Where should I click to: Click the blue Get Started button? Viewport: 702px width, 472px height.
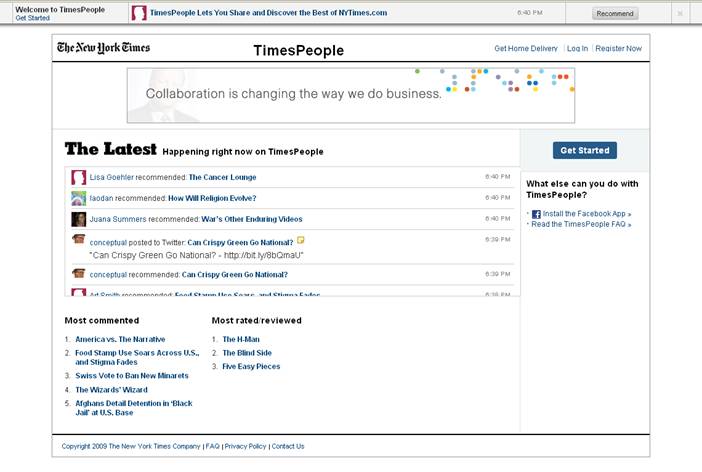[585, 150]
